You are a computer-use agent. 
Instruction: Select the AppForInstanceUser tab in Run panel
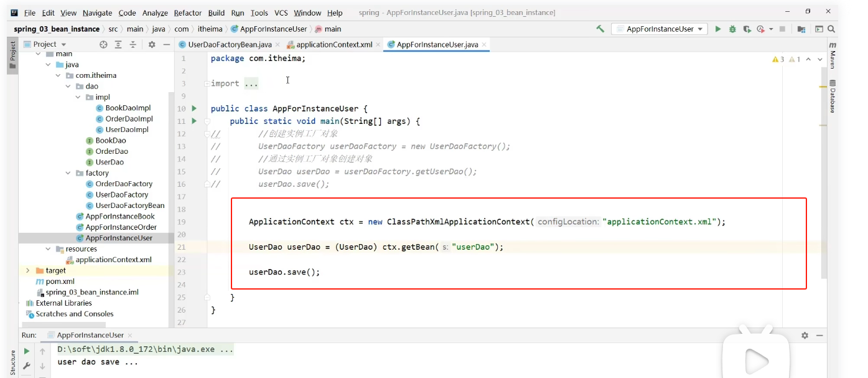[x=90, y=335]
